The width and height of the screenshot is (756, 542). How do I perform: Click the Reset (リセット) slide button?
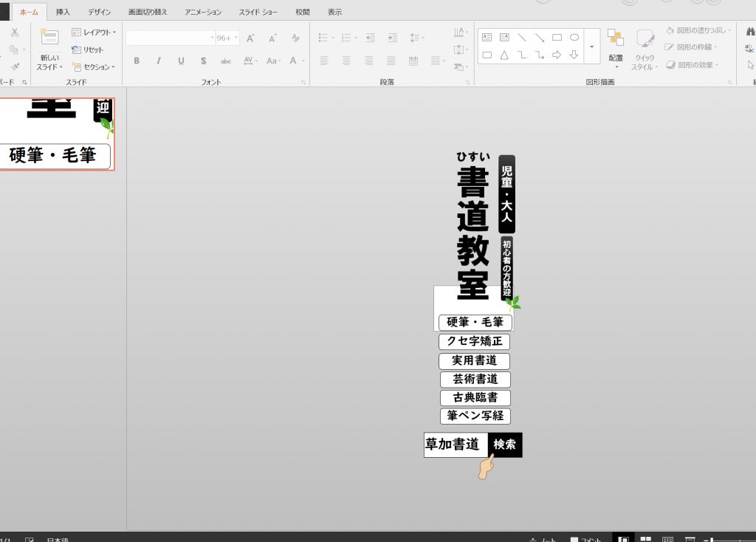point(88,49)
